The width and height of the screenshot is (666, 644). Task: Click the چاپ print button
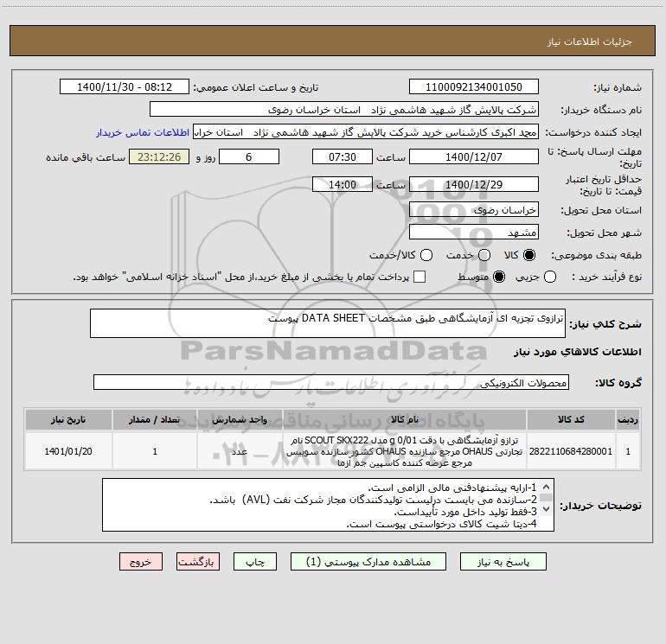click(255, 562)
